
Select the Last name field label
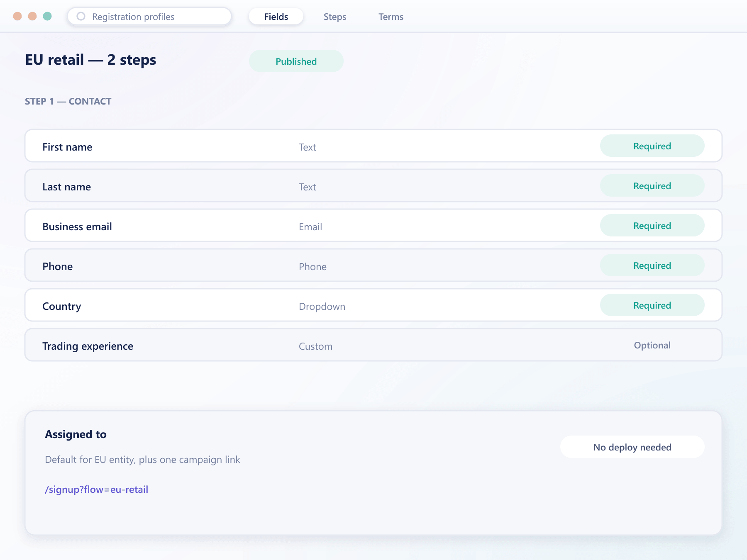point(66,187)
